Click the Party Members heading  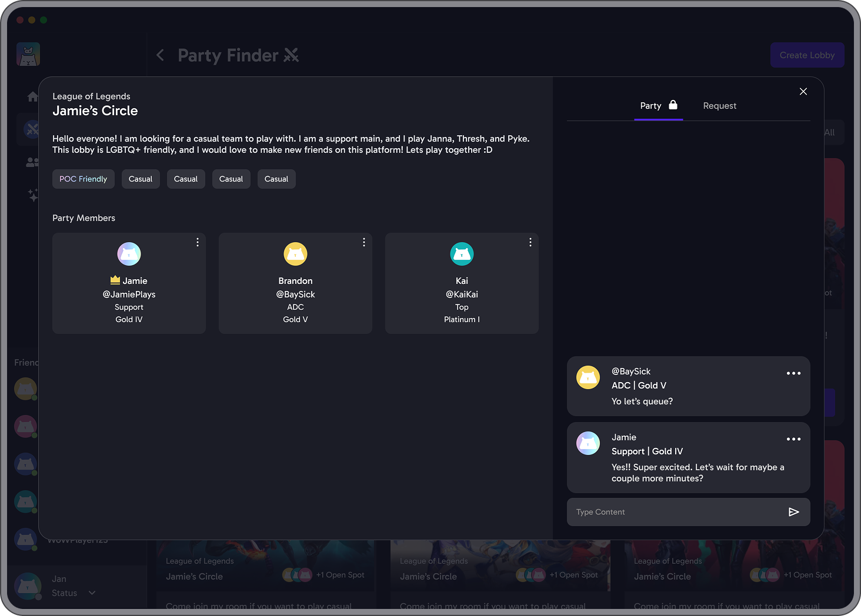[x=84, y=218]
